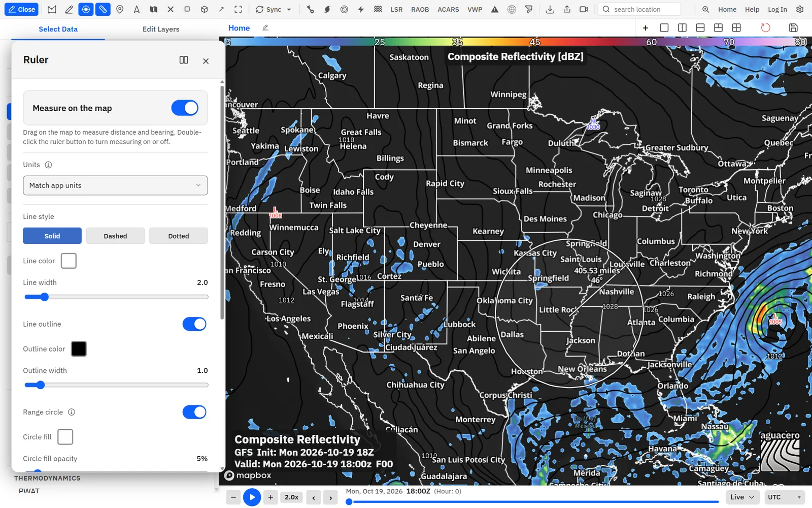812x508 pixels.
Task: Click the upload share icon
Action: (567, 9)
